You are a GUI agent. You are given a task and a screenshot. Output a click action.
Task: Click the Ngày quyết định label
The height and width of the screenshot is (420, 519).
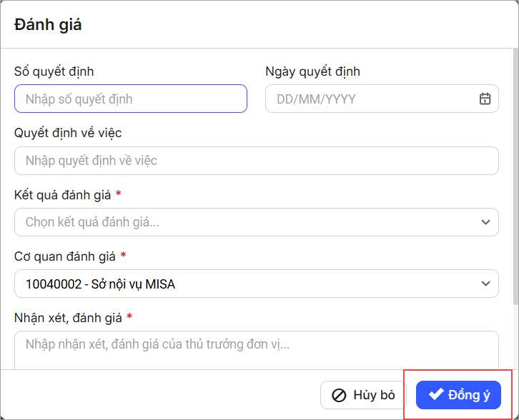(312, 71)
